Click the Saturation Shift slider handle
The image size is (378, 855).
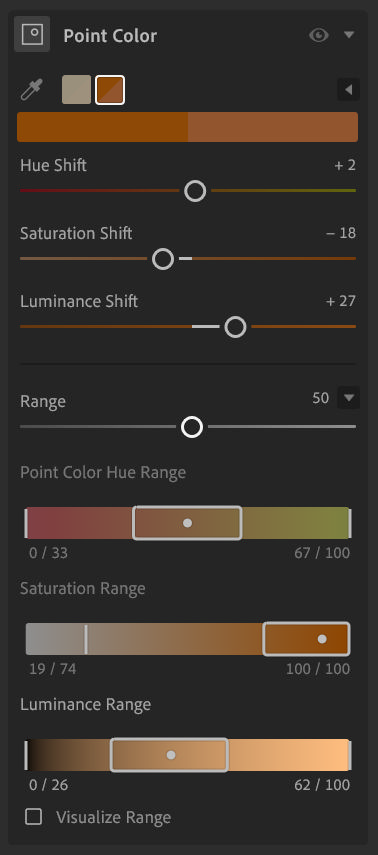click(163, 258)
